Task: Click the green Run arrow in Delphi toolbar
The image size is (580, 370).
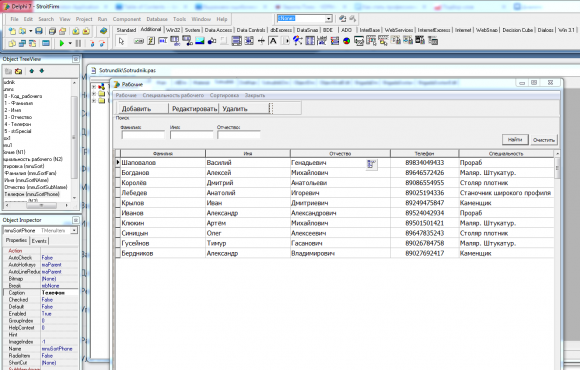Action: [x=62, y=44]
